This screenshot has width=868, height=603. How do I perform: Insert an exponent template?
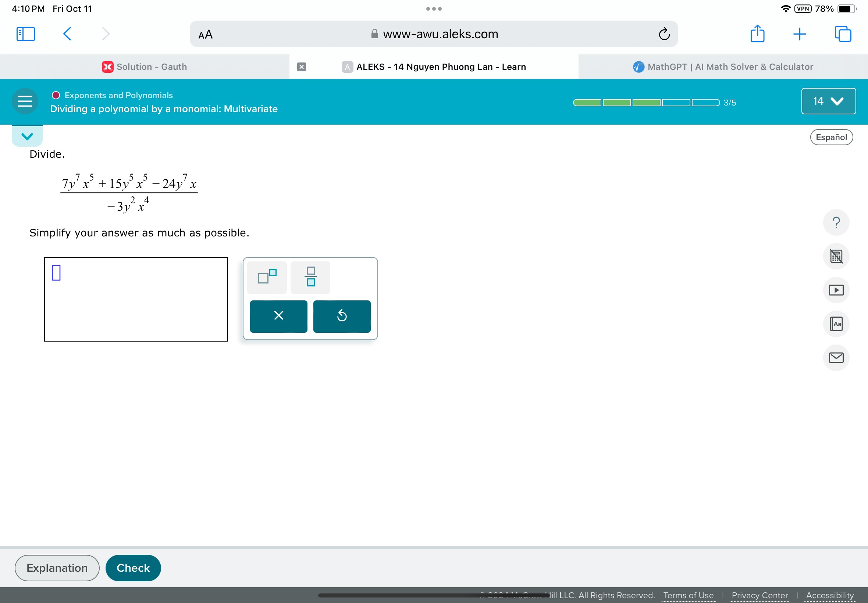tap(267, 278)
